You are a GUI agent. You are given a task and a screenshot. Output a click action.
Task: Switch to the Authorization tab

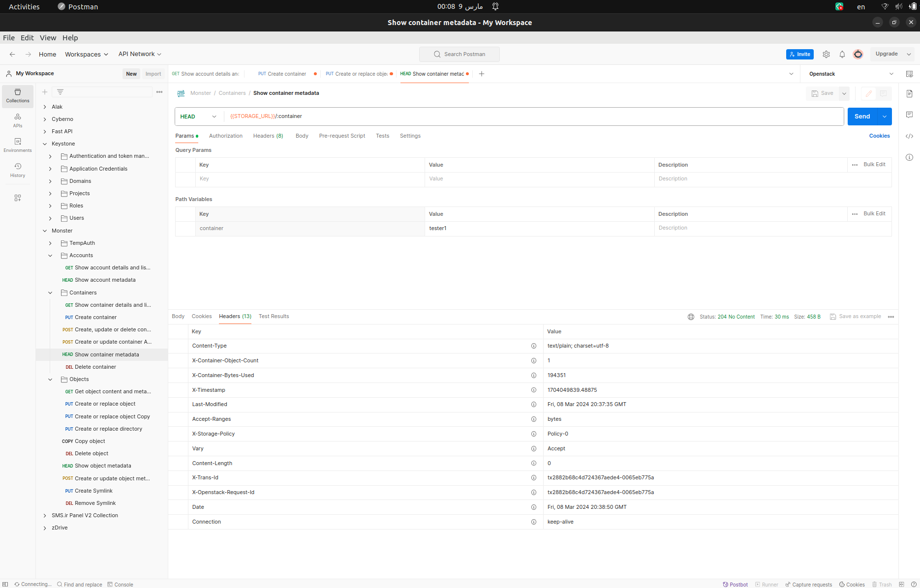pos(226,136)
